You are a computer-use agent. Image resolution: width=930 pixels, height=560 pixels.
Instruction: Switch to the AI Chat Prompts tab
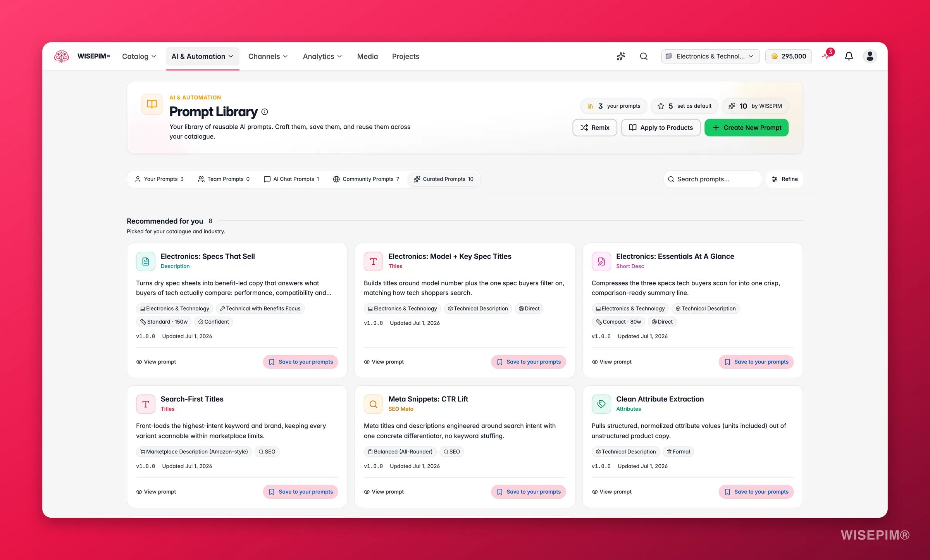click(x=291, y=179)
